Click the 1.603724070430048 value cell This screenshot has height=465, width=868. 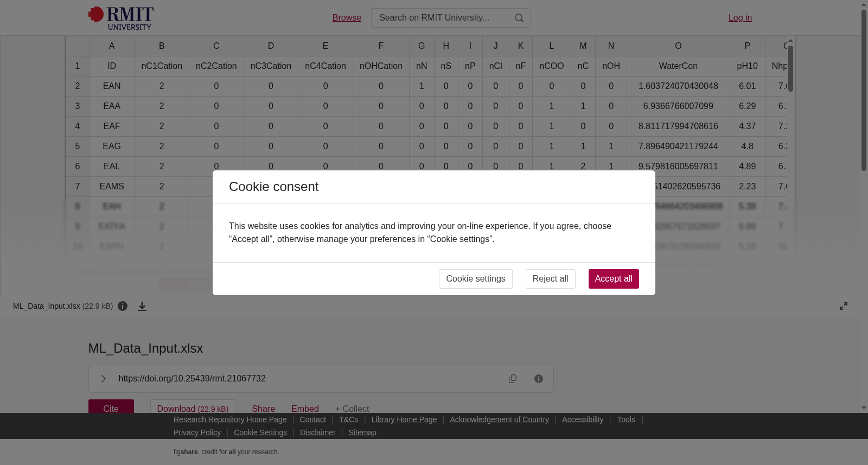click(x=678, y=86)
